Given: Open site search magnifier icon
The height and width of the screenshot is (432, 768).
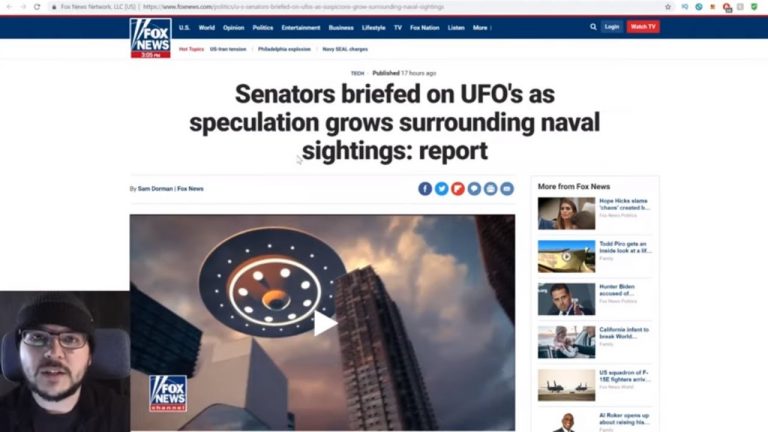Looking at the screenshot, I should 593,27.
